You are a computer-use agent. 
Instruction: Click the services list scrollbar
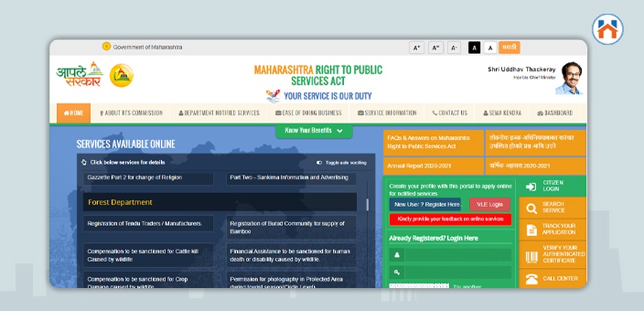[367, 205]
